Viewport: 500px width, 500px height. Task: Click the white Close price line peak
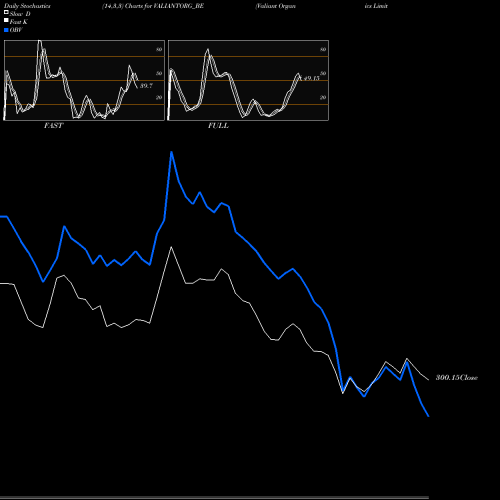coord(171,247)
